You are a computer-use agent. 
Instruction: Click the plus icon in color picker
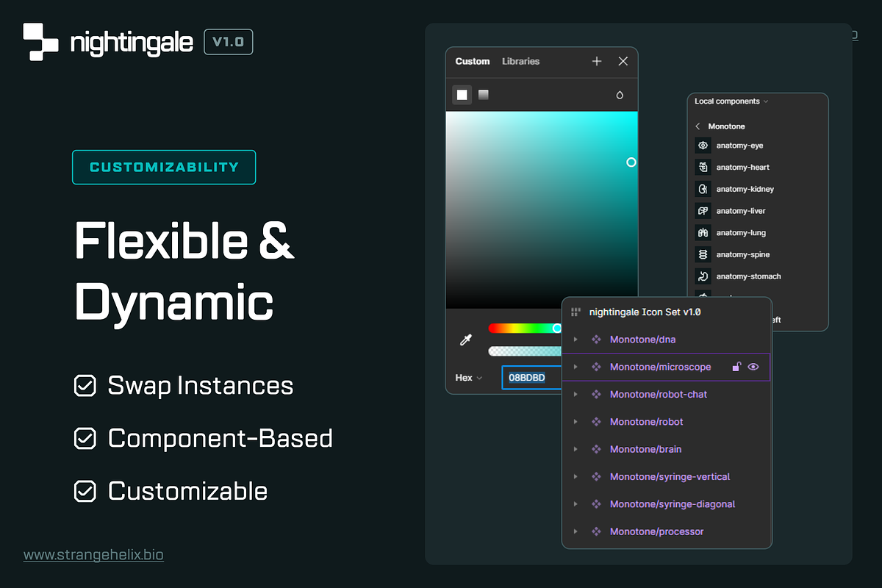click(597, 62)
